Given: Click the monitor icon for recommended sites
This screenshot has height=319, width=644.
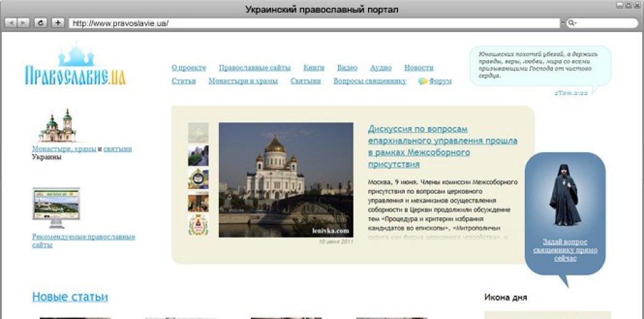Looking at the screenshot, I should (56, 208).
